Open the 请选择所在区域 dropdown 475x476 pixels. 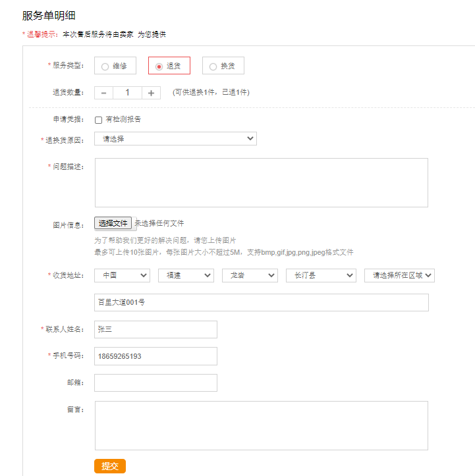[x=399, y=275]
